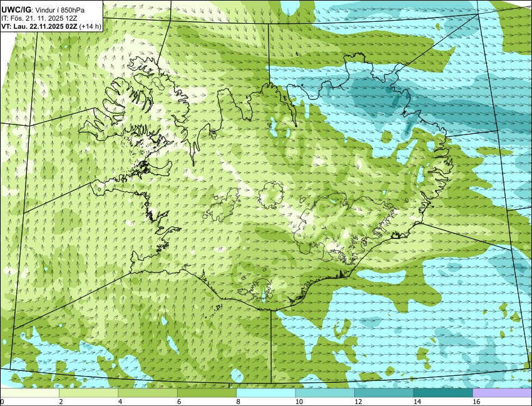Click the legend value '10'

[x=299, y=402]
